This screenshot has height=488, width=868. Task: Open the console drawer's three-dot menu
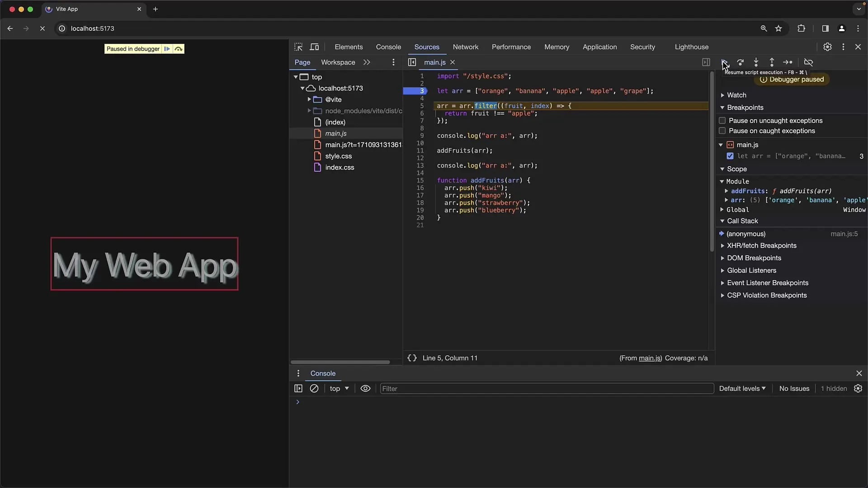coord(298,373)
